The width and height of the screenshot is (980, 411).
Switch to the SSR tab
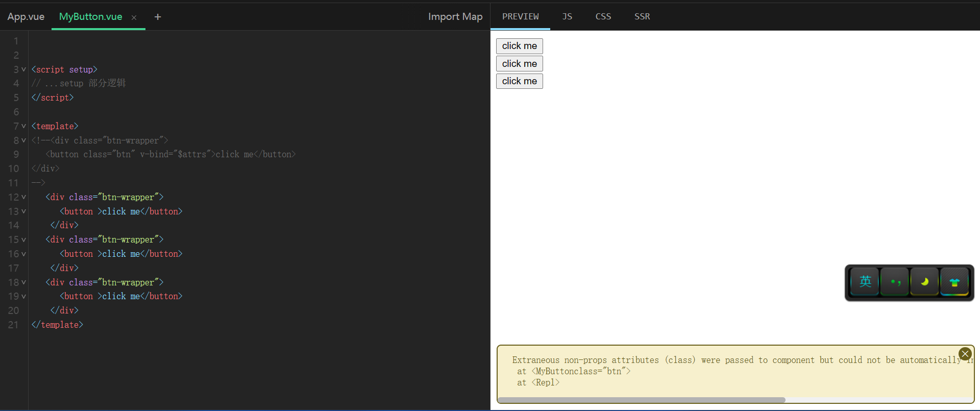click(x=642, y=16)
